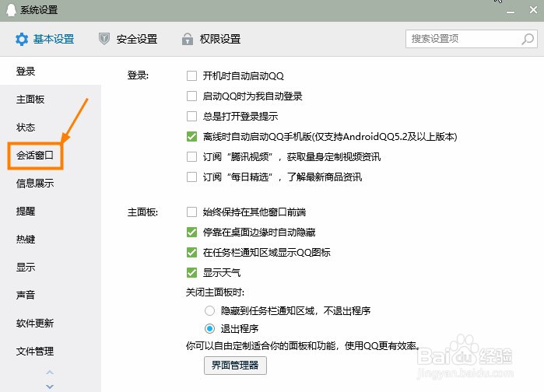Viewport: 544px width, 392px height.
Task: Open 软件更新 in the sidebar
Action: click(x=35, y=323)
